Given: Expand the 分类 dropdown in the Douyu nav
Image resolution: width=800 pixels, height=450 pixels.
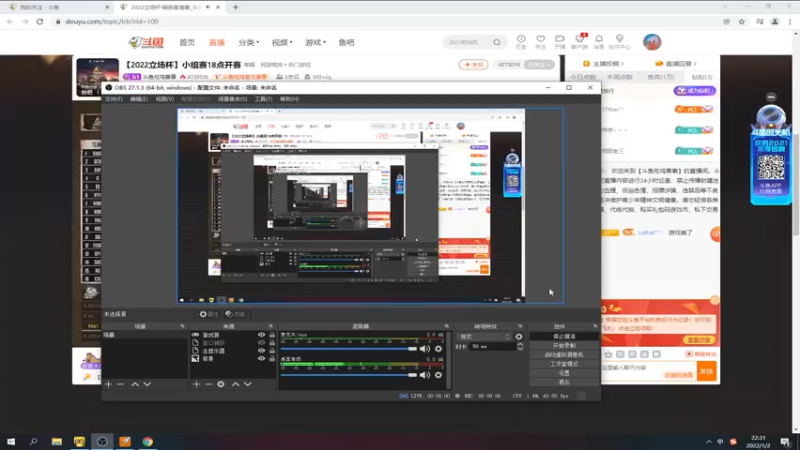Looking at the screenshot, I should pos(248,42).
